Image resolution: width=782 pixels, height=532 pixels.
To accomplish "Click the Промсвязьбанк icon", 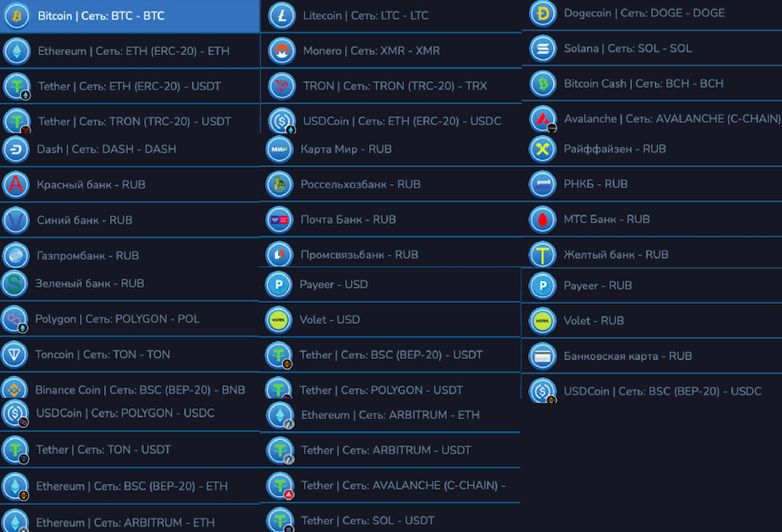I will click(x=280, y=255).
